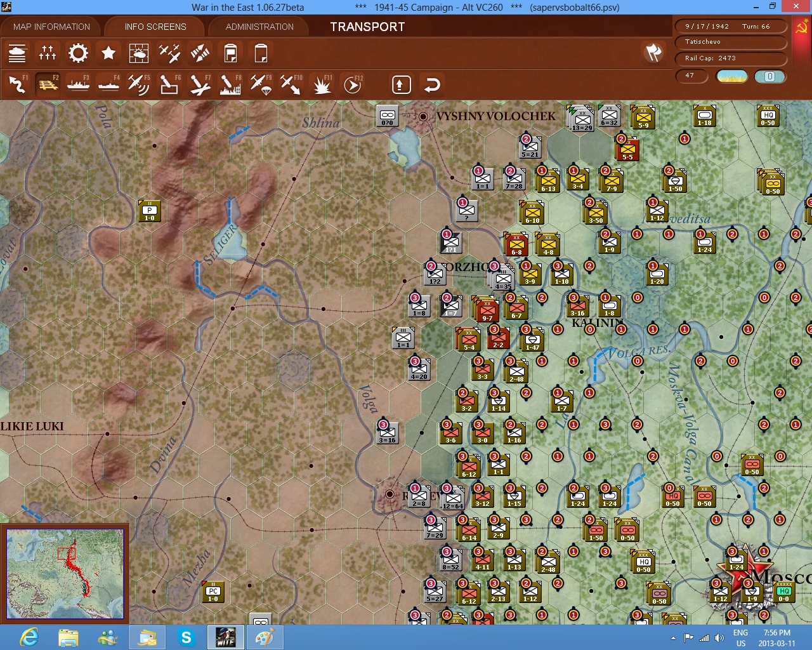Select the P 1-0 unit counter
This screenshot has width=812, height=650.
(150, 211)
